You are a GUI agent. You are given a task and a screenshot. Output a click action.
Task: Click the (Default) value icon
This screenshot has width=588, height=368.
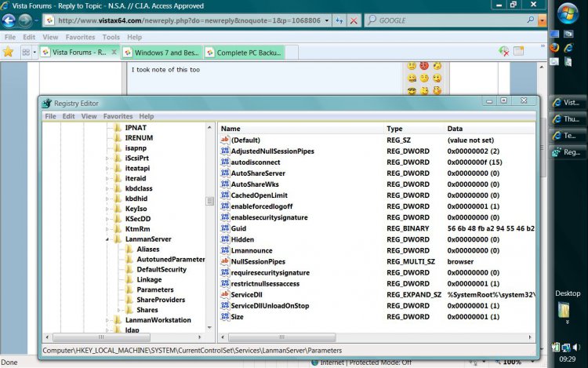pos(225,140)
